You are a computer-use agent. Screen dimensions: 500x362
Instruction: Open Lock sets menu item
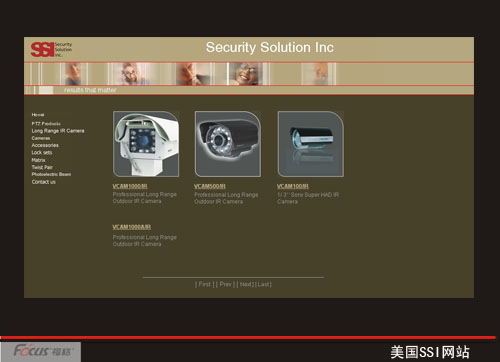(x=42, y=153)
